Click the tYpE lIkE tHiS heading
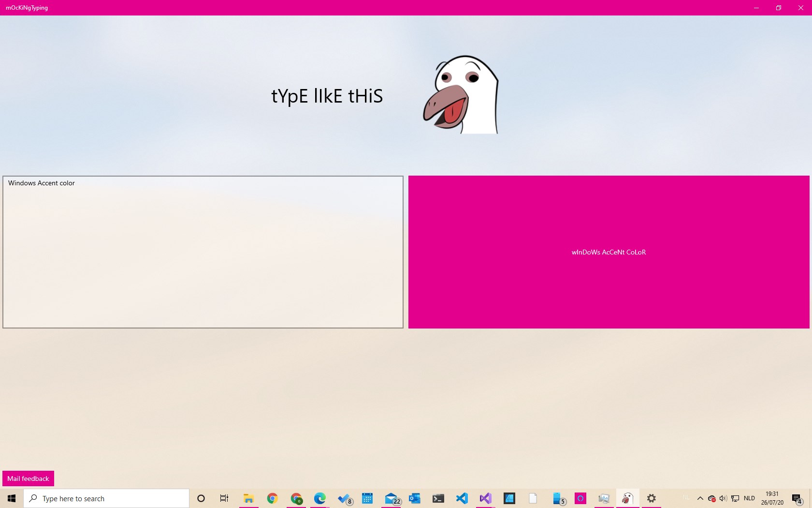The image size is (812, 508). click(x=327, y=96)
